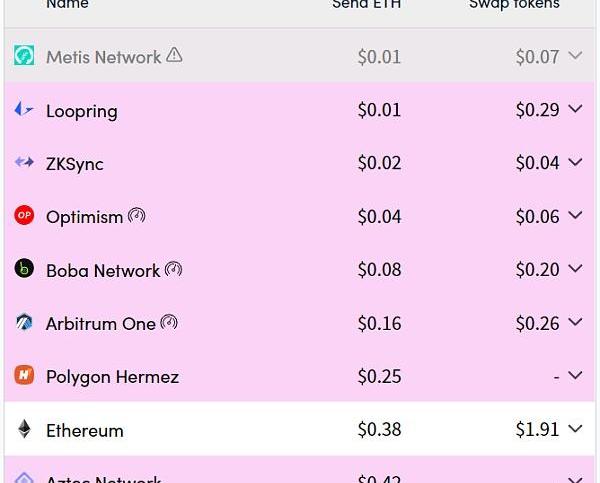Click the warning triangle beside Metis Network

[x=174, y=56]
